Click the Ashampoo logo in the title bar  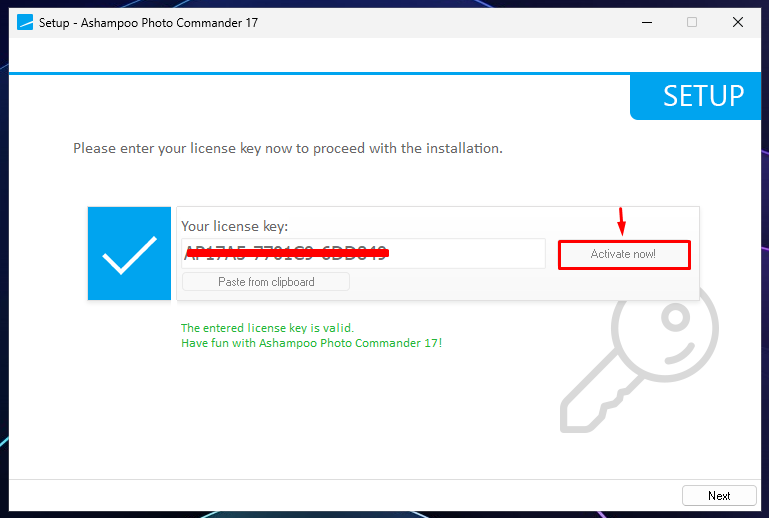pyautogui.click(x=25, y=23)
